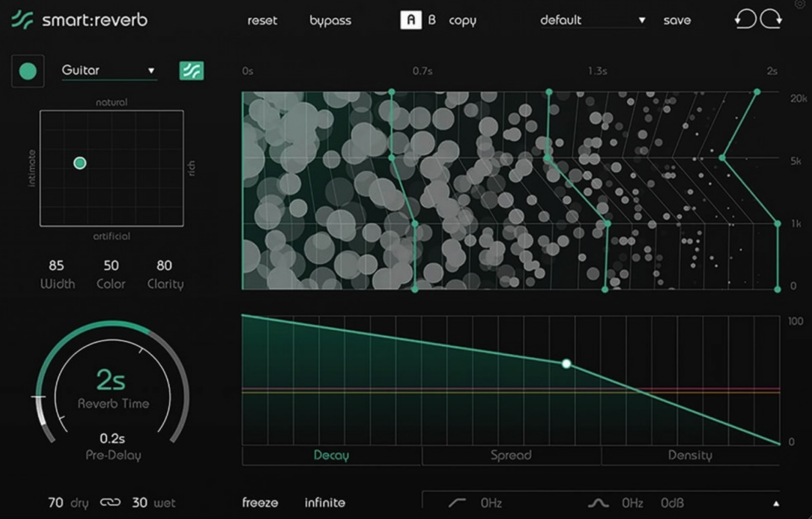
Task: Click the third band's top node
Action: (757, 92)
